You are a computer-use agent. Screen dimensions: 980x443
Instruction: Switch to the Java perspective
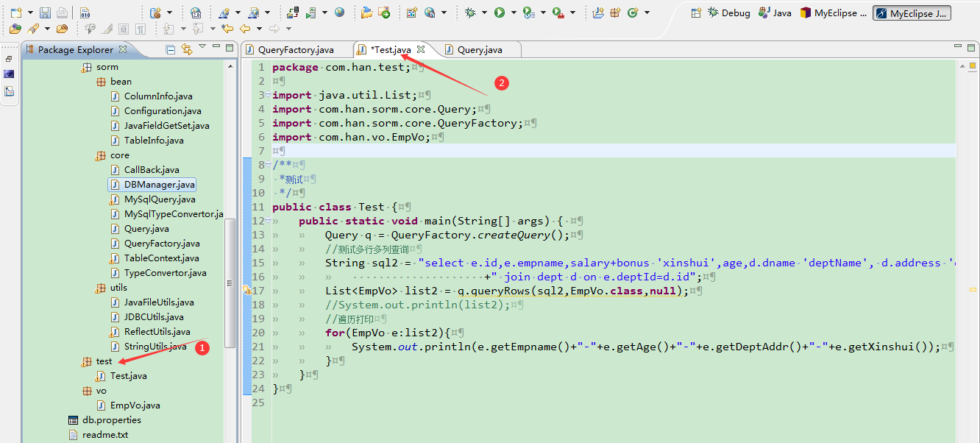tap(775, 13)
